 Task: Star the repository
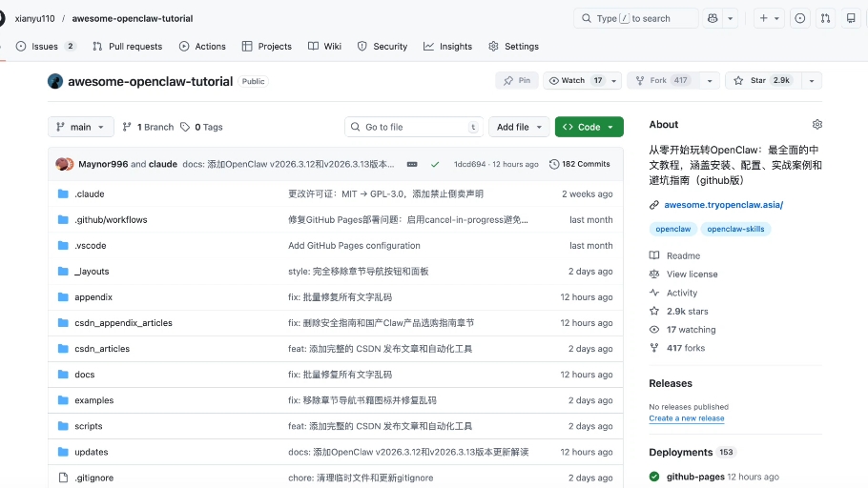pos(763,81)
